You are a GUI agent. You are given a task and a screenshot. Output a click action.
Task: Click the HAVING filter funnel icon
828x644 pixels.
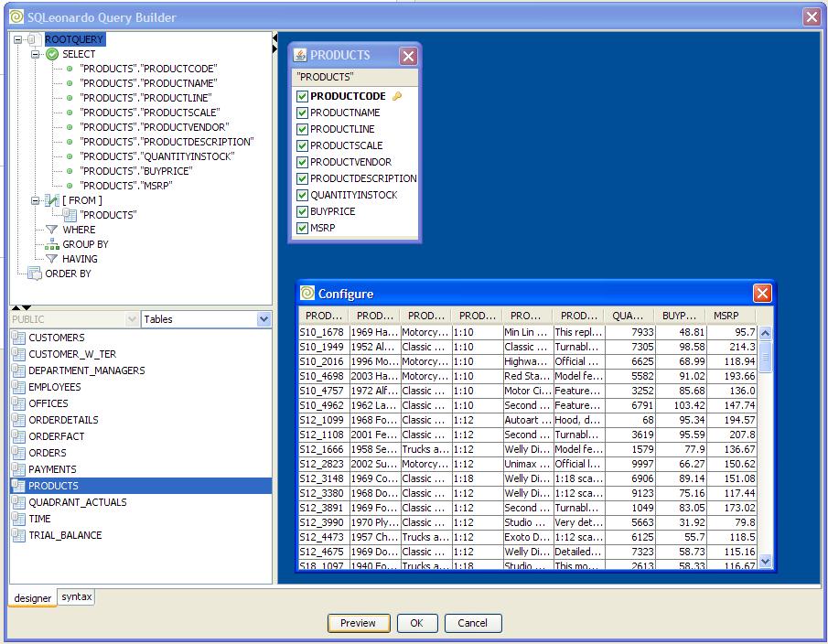(52, 259)
